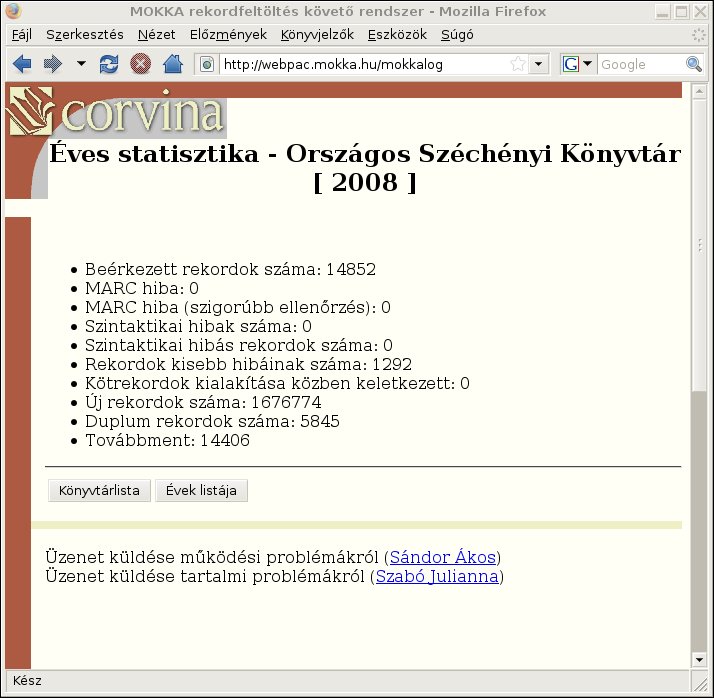This screenshot has width=714, height=698.
Task: Maximize the Firefox window
Action: click(682, 12)
